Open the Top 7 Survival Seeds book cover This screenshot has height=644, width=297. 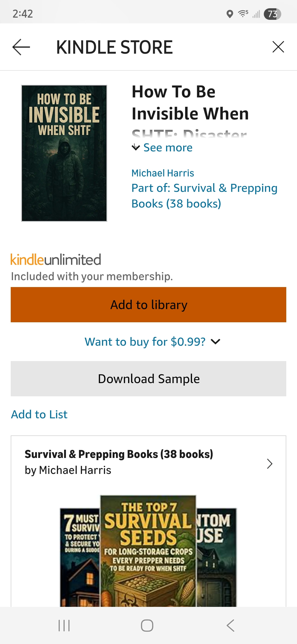148,550
